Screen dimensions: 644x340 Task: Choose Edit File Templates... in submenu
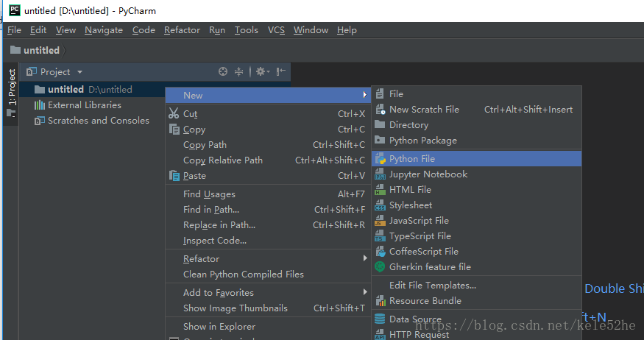[x=477, y=286]
